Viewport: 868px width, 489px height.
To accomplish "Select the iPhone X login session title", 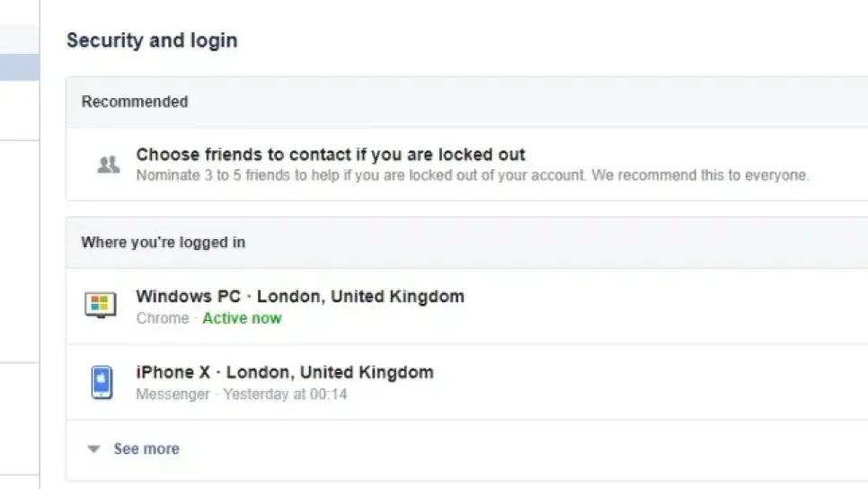I will point(176,372).
